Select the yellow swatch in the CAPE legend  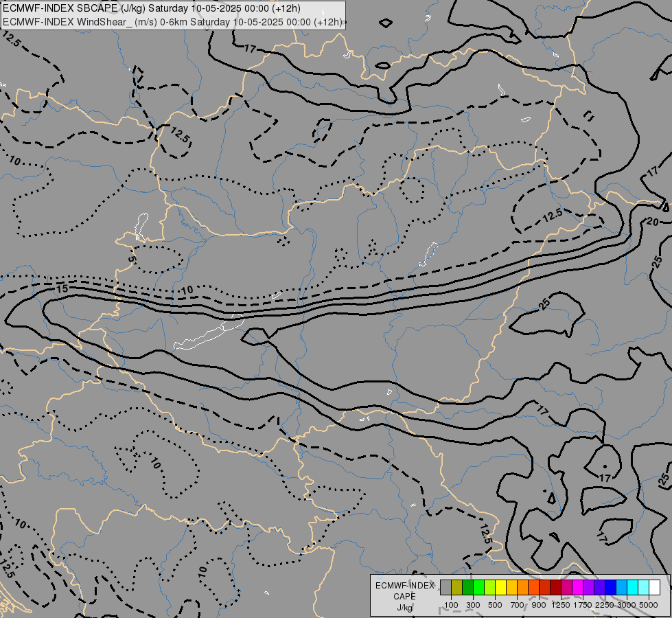[x=500, y=587]
